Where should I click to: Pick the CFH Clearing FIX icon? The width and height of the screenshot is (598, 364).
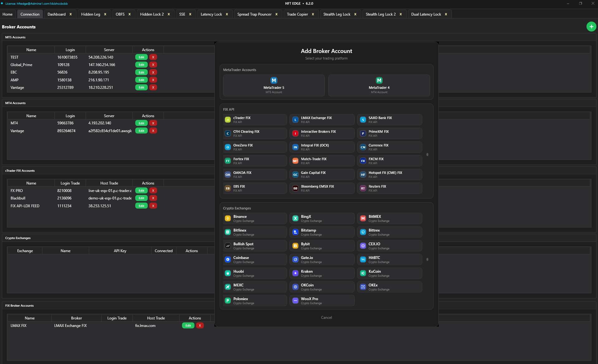[228, 133]
